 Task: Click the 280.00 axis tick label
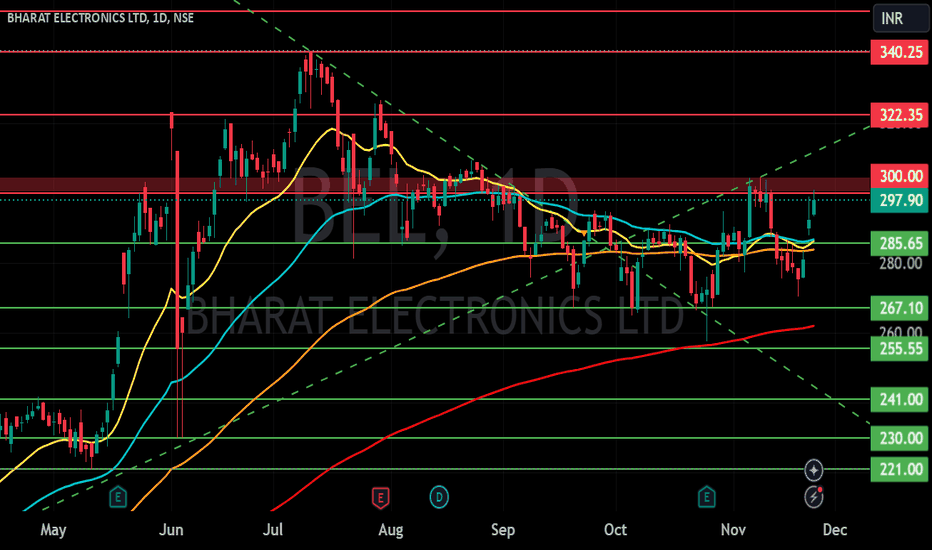click(x=899, y=263)
